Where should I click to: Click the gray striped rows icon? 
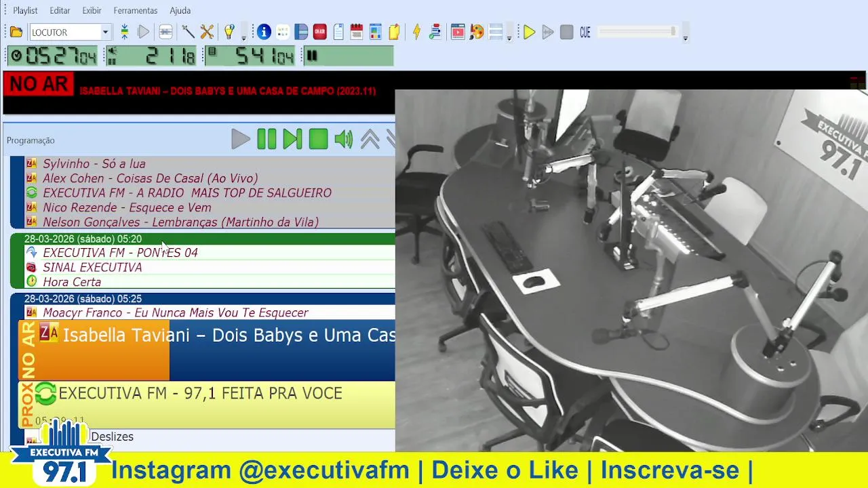tap(496, 32)
